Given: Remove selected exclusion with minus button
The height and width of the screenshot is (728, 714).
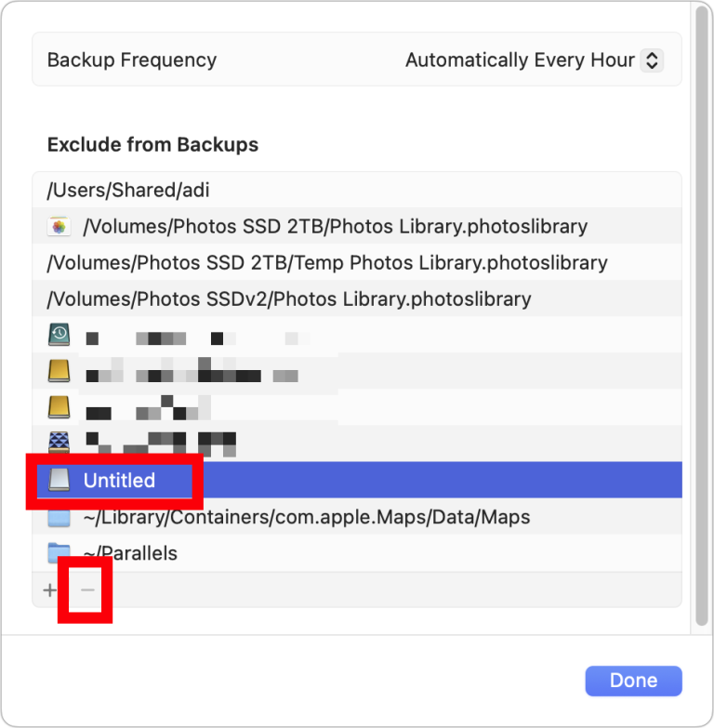Looking at the screenshot, I should (x=86, y=590).
